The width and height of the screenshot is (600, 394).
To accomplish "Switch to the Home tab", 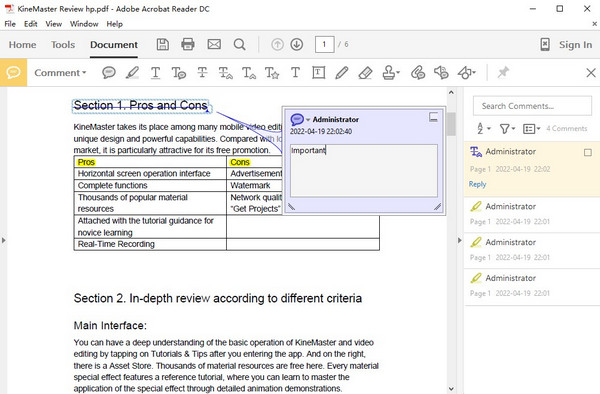I will pos(23,45).
